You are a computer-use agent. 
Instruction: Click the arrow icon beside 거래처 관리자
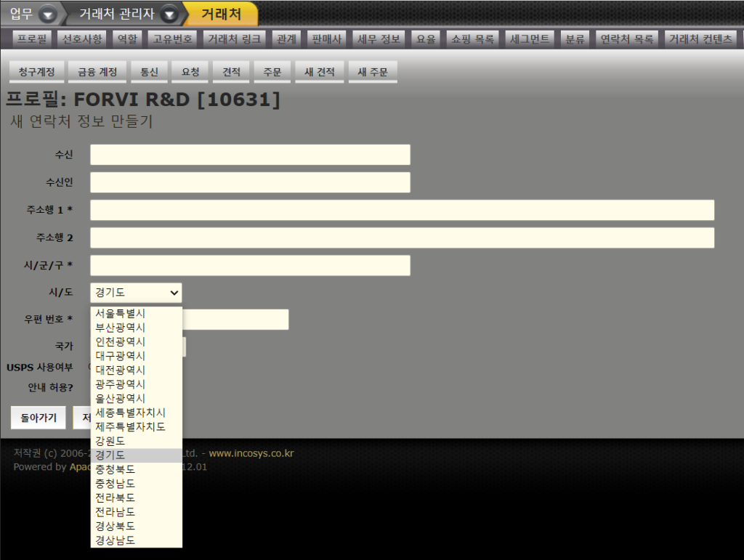[169, 14]
